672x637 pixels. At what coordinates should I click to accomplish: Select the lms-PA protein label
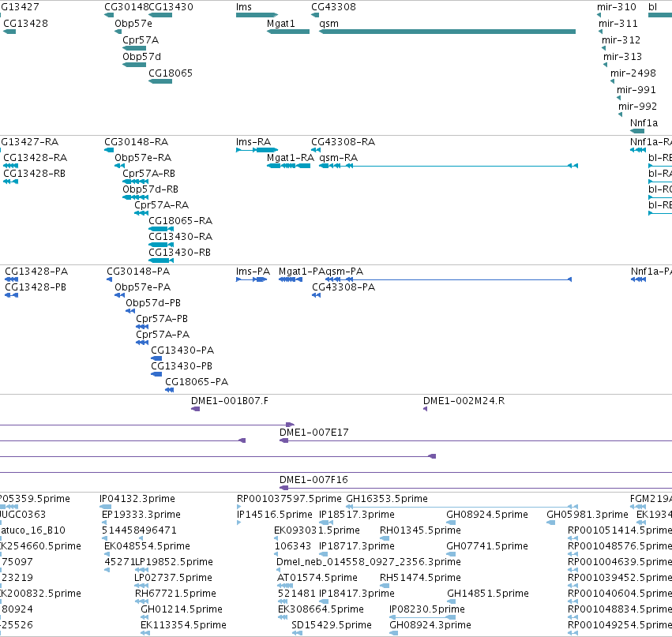point(253,272)
